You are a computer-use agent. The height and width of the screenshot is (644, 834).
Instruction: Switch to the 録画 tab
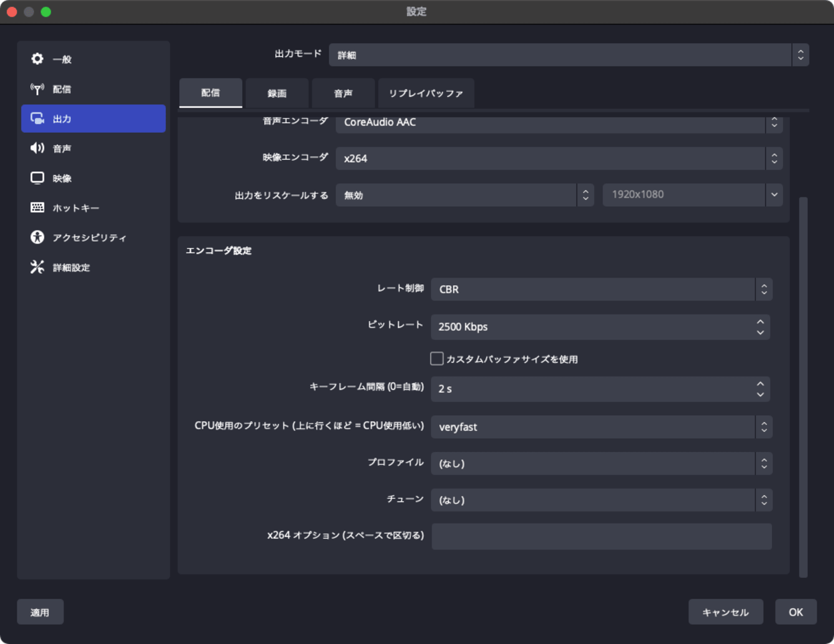click(x=277, y=93)
